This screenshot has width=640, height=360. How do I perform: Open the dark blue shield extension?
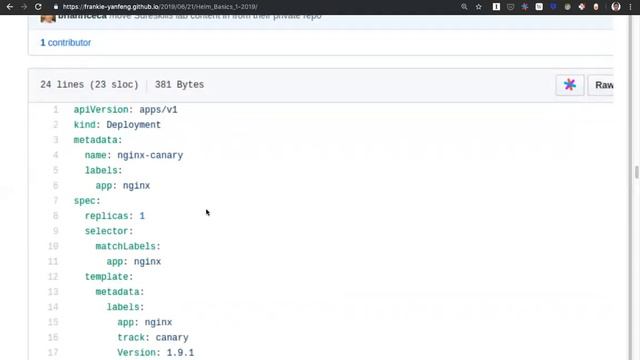(553, 7)
